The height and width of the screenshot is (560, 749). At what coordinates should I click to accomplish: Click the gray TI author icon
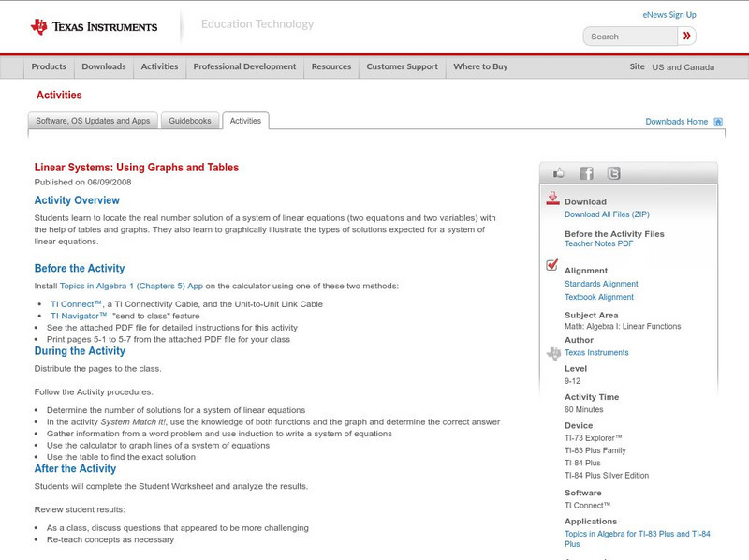point(553,354)
